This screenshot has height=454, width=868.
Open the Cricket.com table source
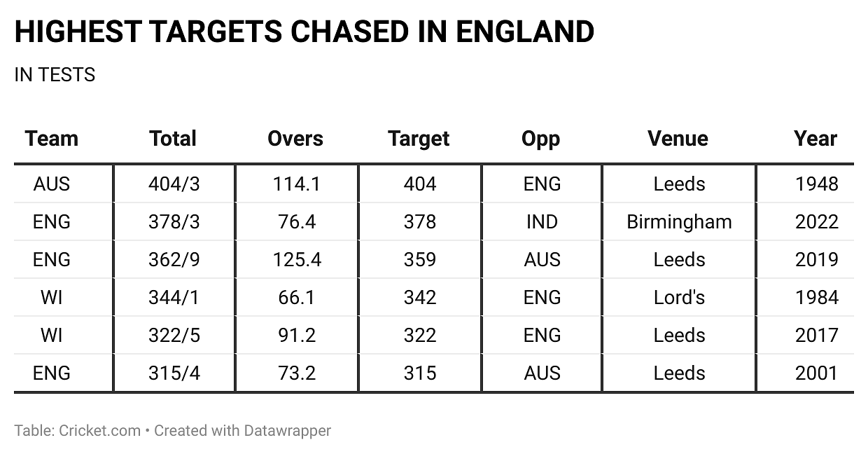click(x=99, y=430)
